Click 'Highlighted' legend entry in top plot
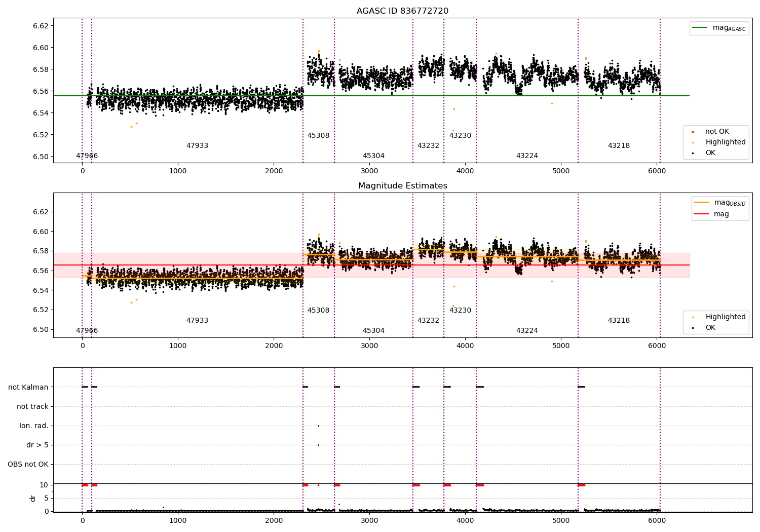This screenshot has height=532, width=760. (x=725, y=142)
